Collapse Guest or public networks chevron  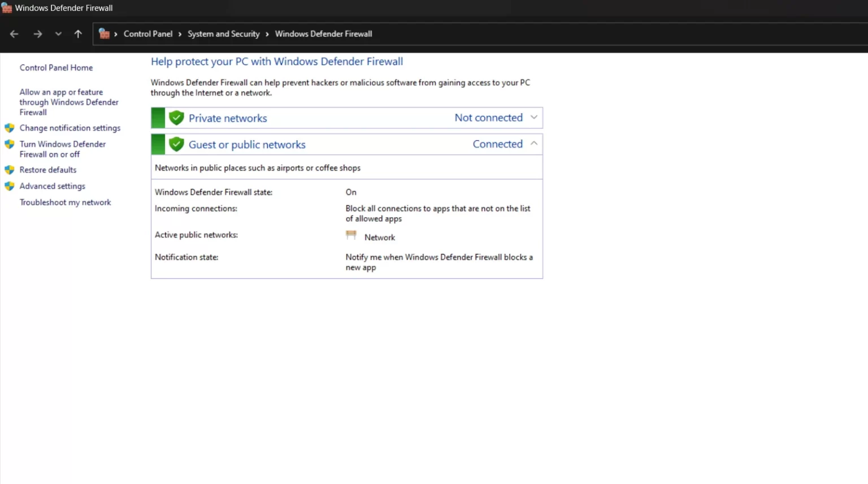tap(534, 144)
